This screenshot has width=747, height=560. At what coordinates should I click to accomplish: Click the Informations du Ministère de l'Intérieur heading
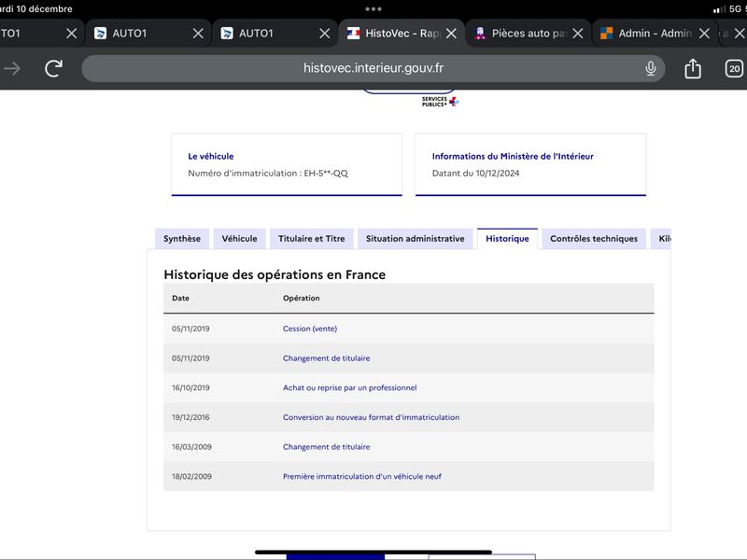[x=513, y=156]
